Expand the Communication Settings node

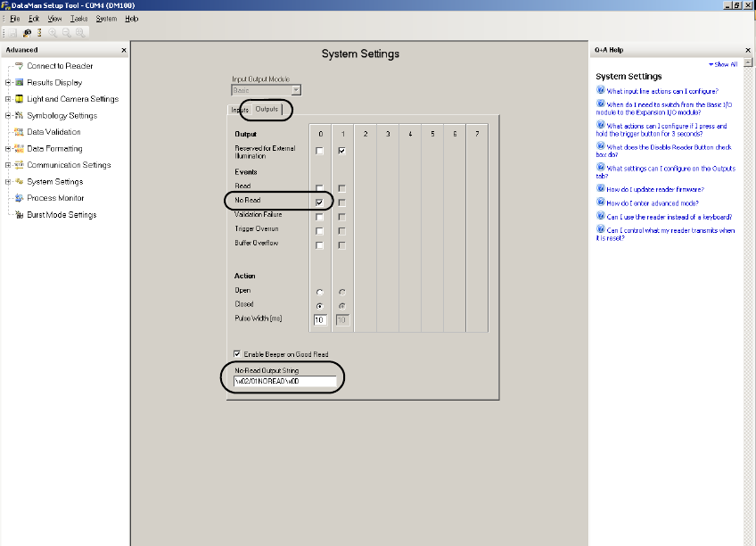8,165
